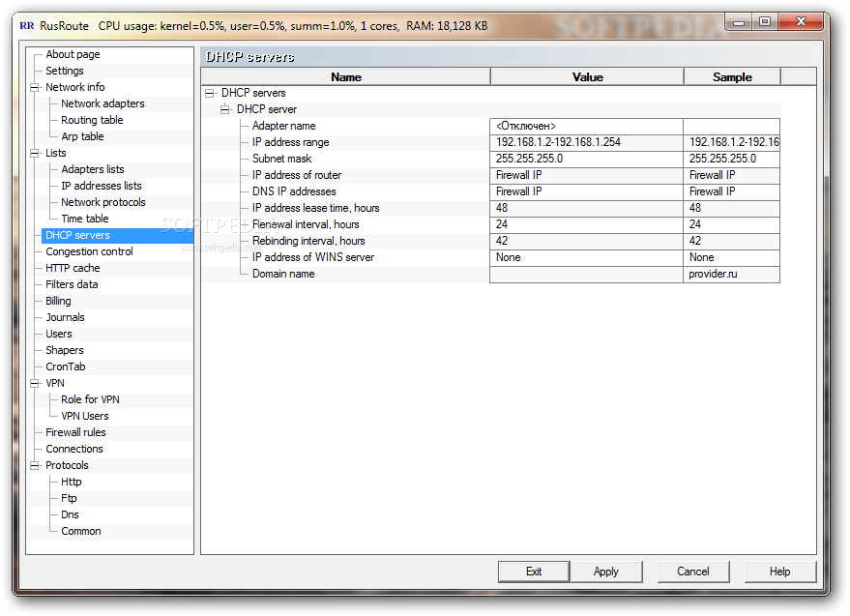Edit the WINS server value None
The image size is (850, 616).
tap(586, 257)
